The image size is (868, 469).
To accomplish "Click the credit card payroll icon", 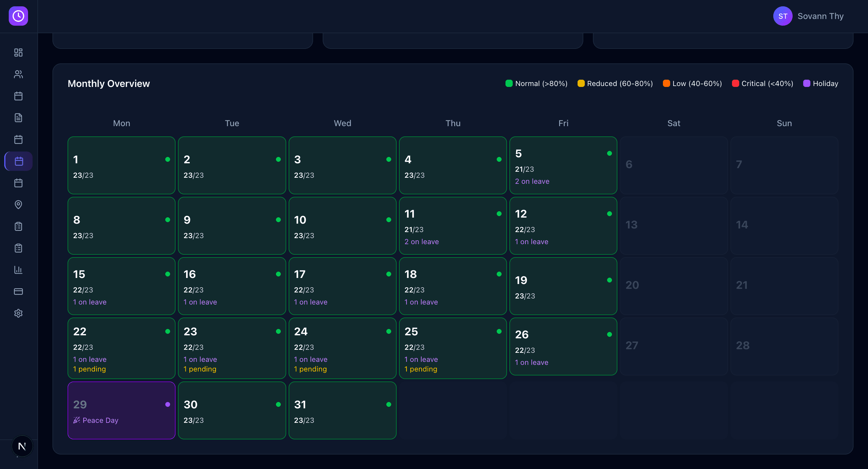I will click(x=18, y=291).
